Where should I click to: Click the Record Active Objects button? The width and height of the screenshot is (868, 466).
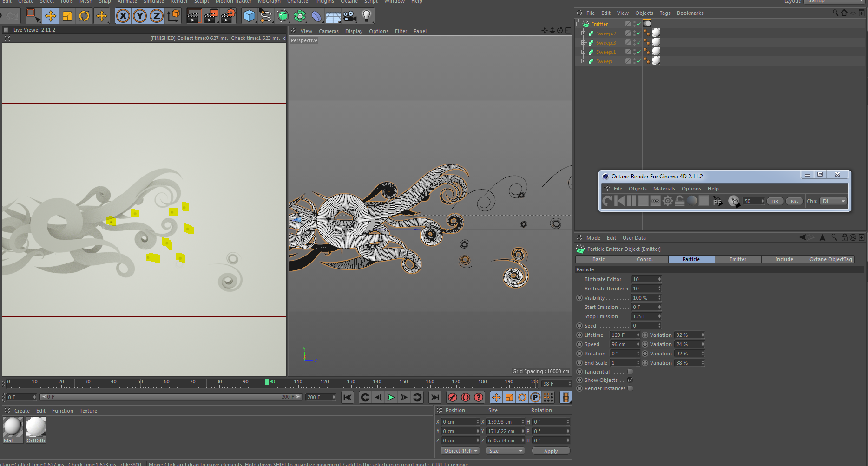click(452, 397)
